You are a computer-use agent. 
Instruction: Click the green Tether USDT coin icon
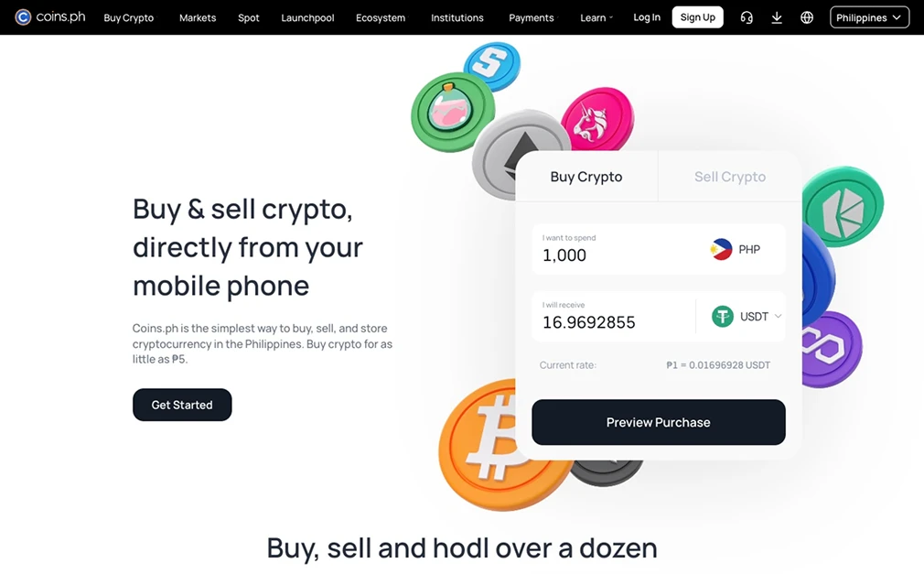723,316
